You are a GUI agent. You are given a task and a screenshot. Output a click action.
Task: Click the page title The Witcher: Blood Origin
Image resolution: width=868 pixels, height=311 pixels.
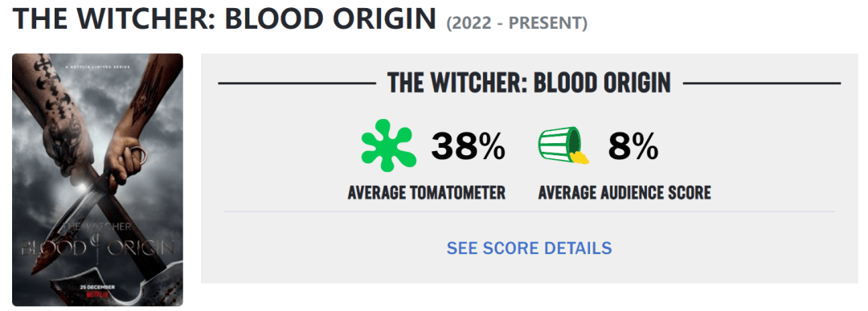tap(224, 19)
